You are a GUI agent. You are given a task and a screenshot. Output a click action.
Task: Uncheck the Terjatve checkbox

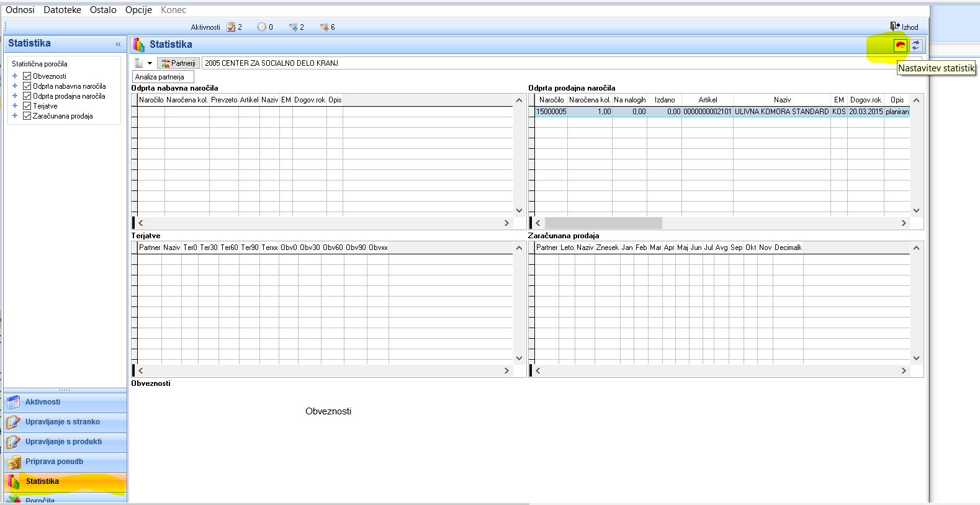(x=27, y=106)
